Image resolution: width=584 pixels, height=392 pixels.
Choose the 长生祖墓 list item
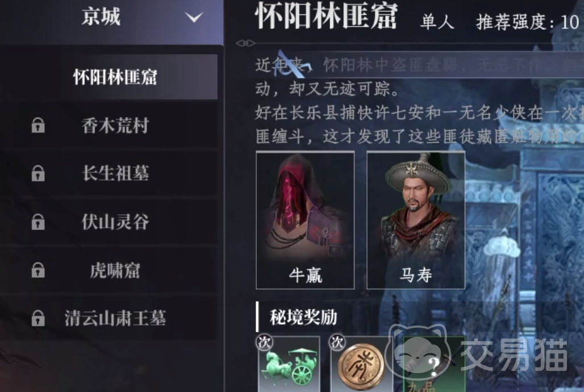109,173
